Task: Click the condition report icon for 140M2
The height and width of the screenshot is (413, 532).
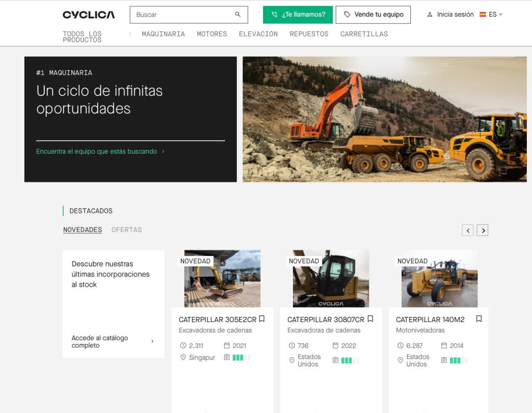Action: tap(444, 360)
